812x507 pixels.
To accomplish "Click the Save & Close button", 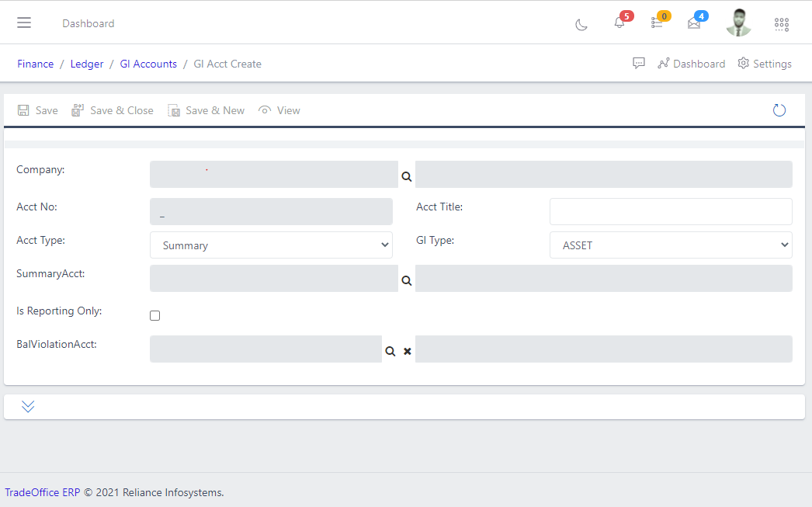I will click(112, 110).
